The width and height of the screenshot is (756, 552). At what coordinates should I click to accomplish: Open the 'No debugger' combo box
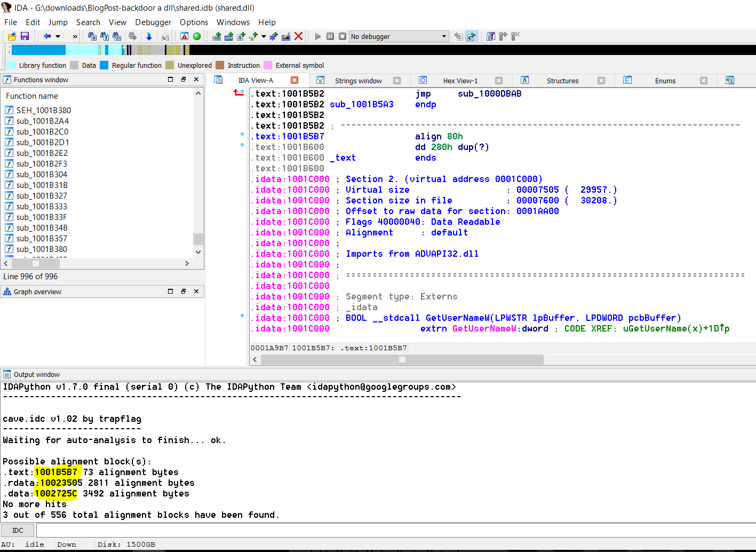(399, 36)
